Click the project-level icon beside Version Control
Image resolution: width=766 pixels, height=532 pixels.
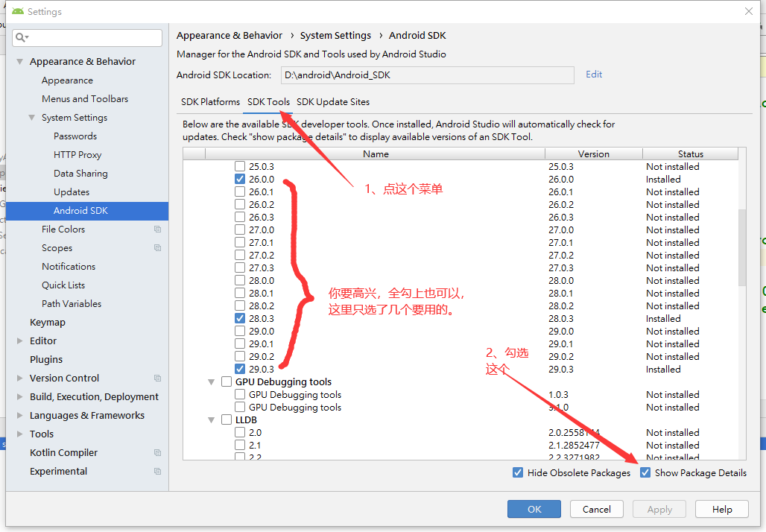[157, 378]
